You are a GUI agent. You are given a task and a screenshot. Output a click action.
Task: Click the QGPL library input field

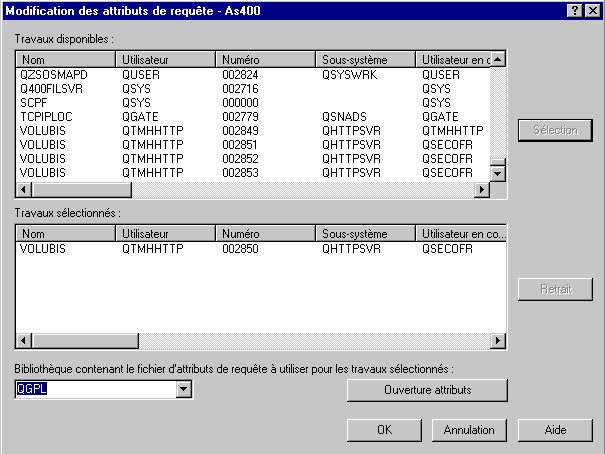(x=95, y=389)
